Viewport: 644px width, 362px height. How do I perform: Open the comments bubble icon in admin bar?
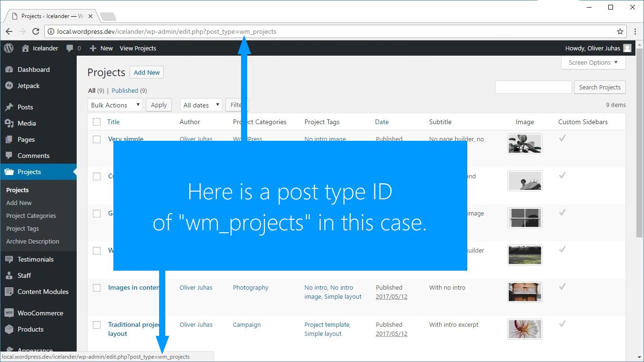(x=70, y=48)
